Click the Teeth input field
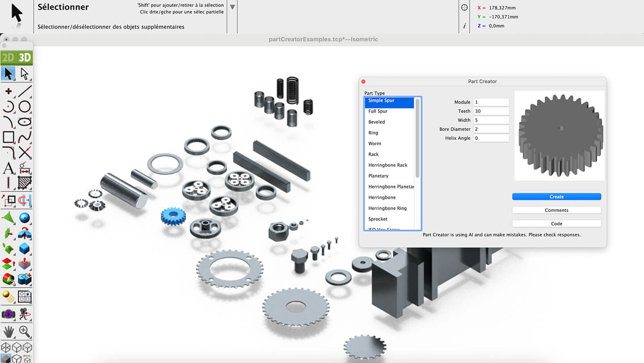 point(491,111)
